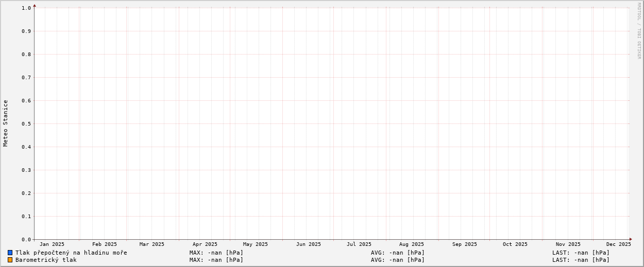Select the Jul 2025 time axis label
This screenshot has width=644, height=267.
pyautogui.click(x=359, y=244)
